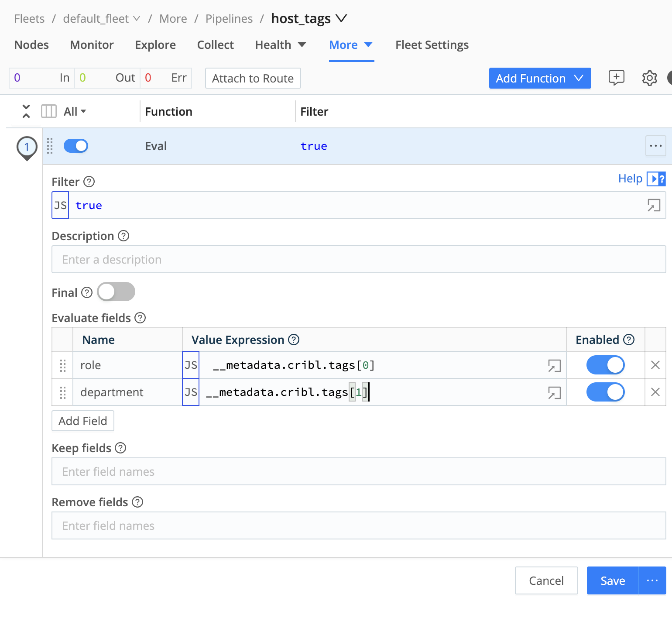Expand the Filter expression editor
The height and width of the screenshot is (618, 672).
click(x=653, y=205)
